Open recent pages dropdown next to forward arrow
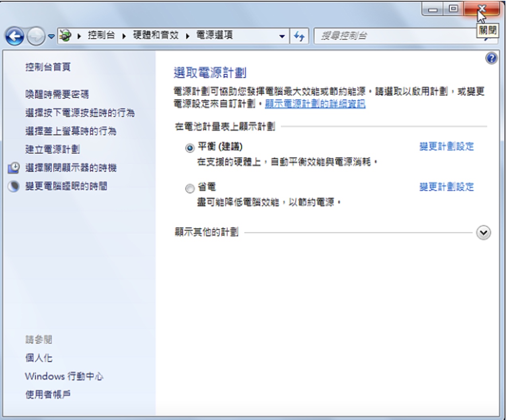 [x=51, y=37]
